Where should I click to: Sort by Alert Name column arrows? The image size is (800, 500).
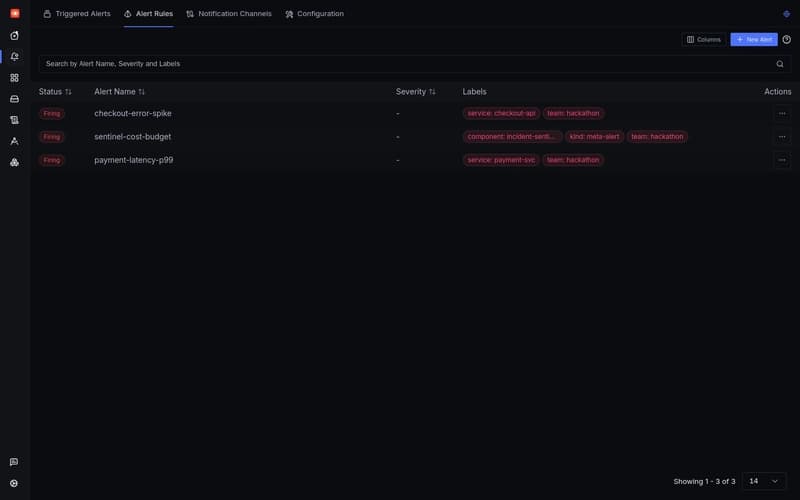point(142,92)
